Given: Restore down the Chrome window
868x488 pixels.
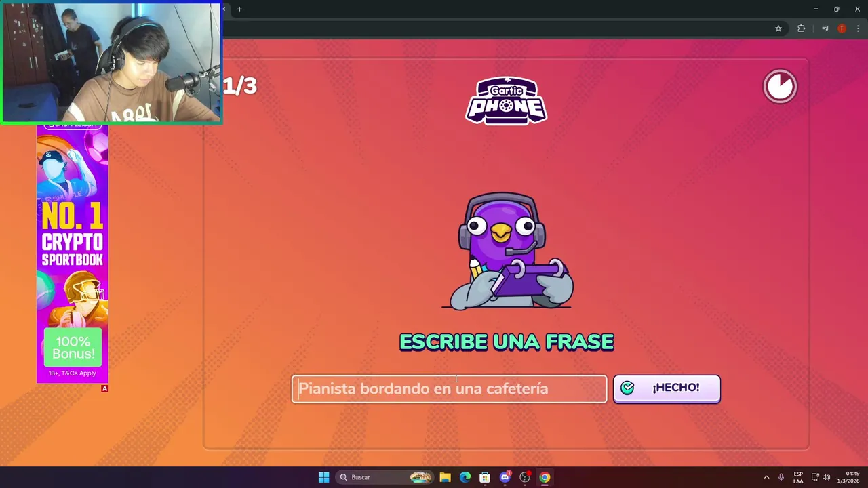Looking at the screenshot, I should coord(836,9).
